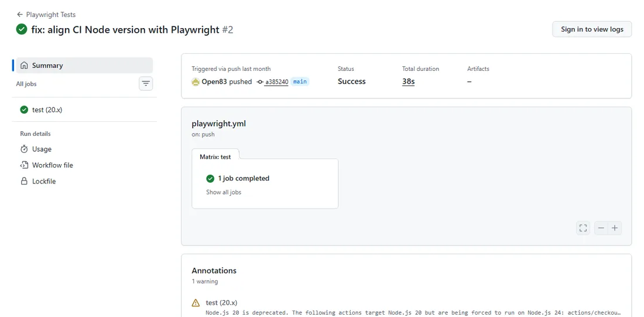Click the Annotations heading
This screenshot has height=317, width=644.
click(214, 271)
